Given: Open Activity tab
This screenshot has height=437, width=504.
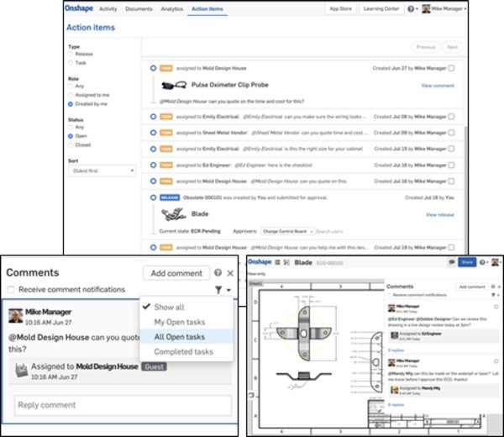Looking at the screenshot, I should [x=108, y=9].
